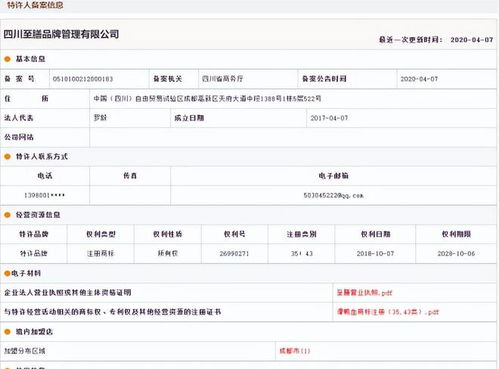Image resolution: width=499 pixels, height=369 pixels.
Task: Click the 权利性质 column header
Action: point(168,234)
